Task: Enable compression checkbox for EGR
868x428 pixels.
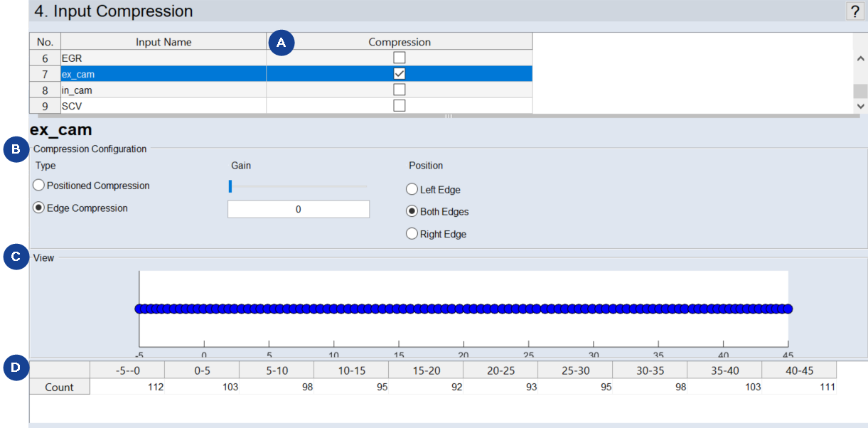Action: (x=400, y=58)
